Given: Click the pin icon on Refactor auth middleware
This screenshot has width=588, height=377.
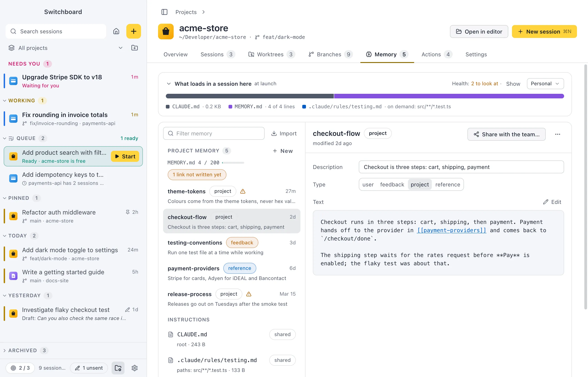Looking at the screenshot, I should [127, 212].
